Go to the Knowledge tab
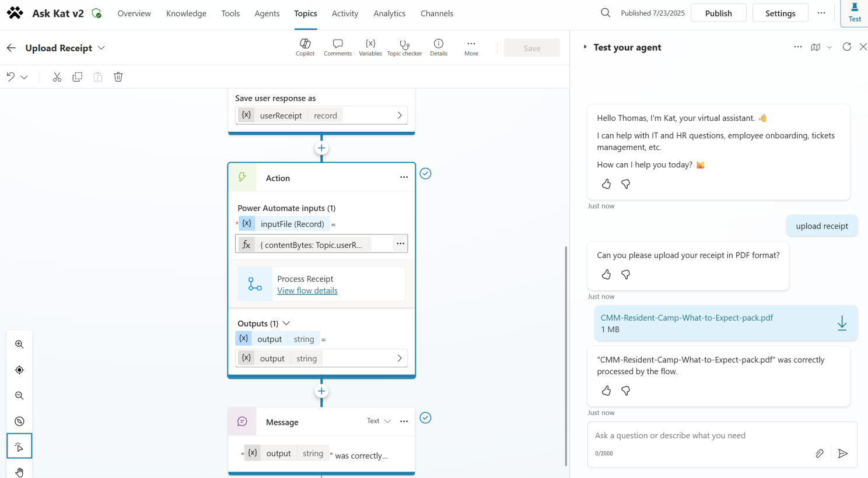868x478 pixels. tap(186, 13)
